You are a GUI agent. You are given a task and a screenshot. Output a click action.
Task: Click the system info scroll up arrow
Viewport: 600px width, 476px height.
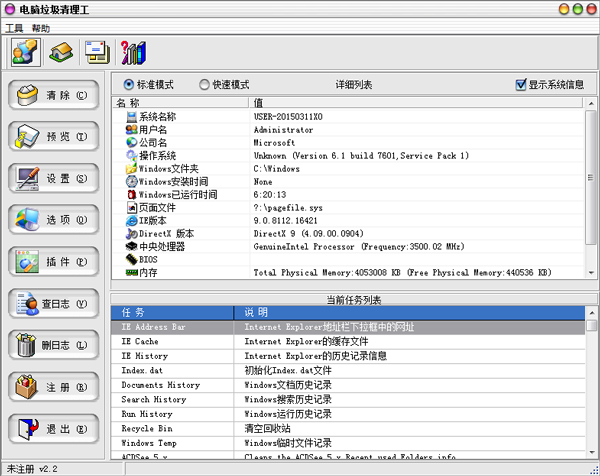tap(591, 103)
